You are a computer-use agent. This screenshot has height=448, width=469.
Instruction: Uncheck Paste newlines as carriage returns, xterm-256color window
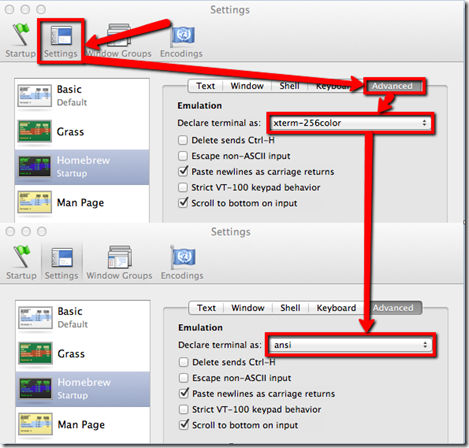click(183, 171)
